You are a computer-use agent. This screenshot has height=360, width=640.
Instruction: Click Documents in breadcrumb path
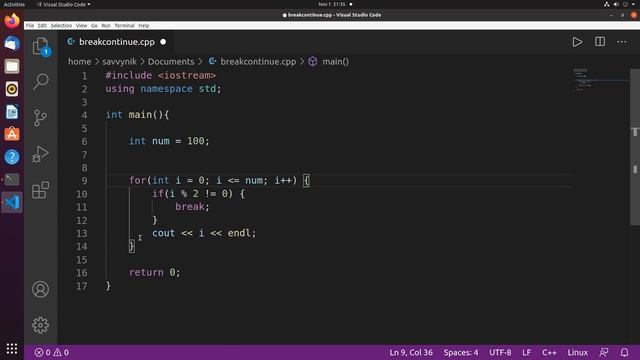point(171,62)
